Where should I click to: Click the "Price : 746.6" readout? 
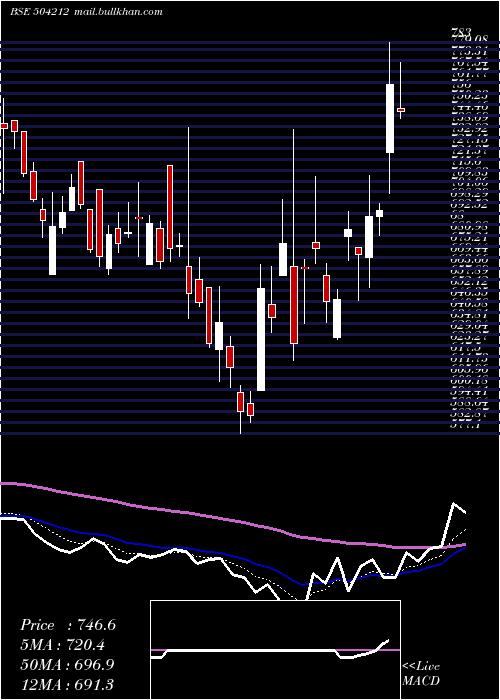point(68,625)
